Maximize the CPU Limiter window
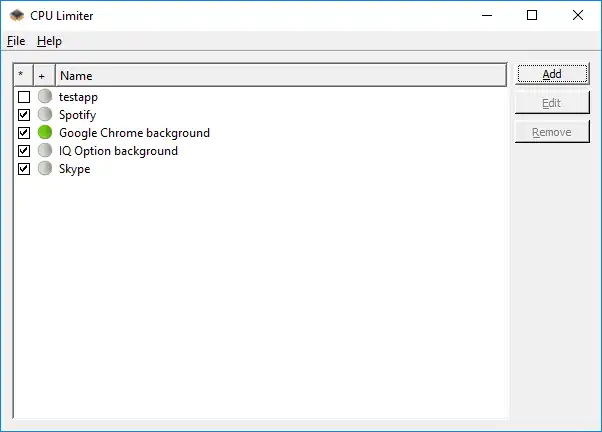Screen dimensions: 602x432 coord(532,15)
